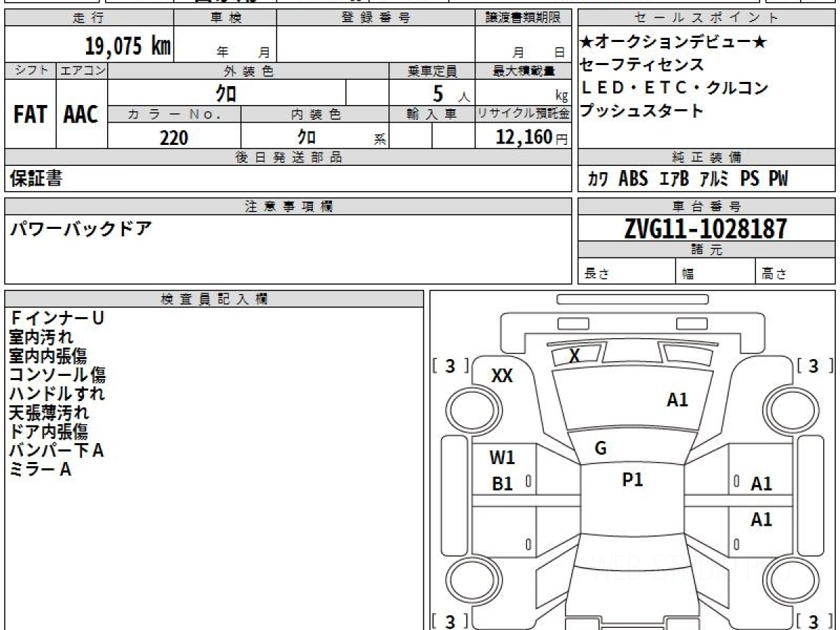Screen dimensions: 840x630
Task: Select the パワーバックドア note
Action: (80, 228)
